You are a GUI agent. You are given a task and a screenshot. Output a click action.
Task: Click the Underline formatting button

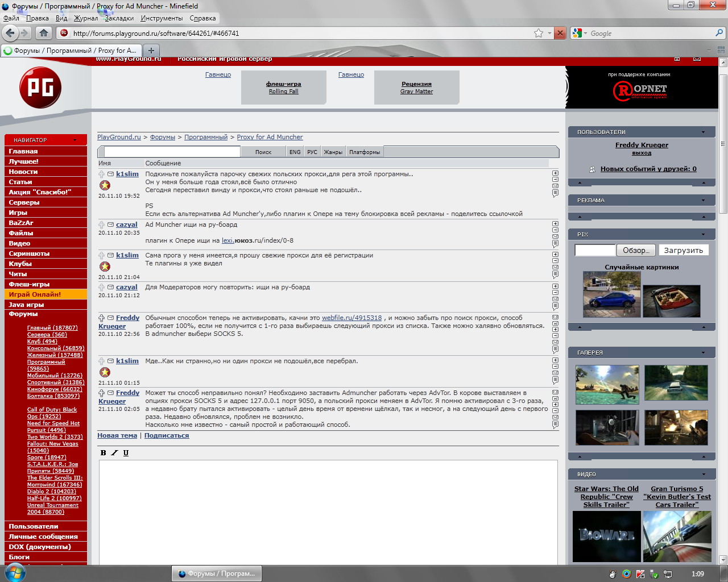click(126, 453)
